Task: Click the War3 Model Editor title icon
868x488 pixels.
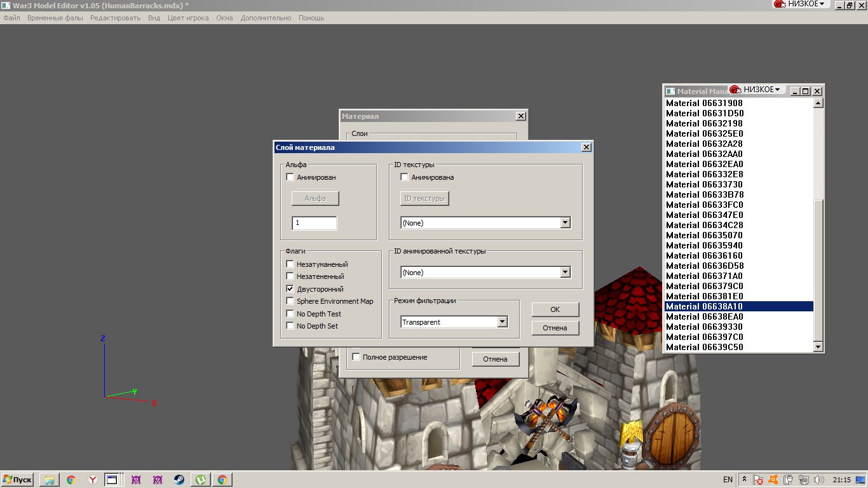Action: pyautogui.click(x=6, y=5)
